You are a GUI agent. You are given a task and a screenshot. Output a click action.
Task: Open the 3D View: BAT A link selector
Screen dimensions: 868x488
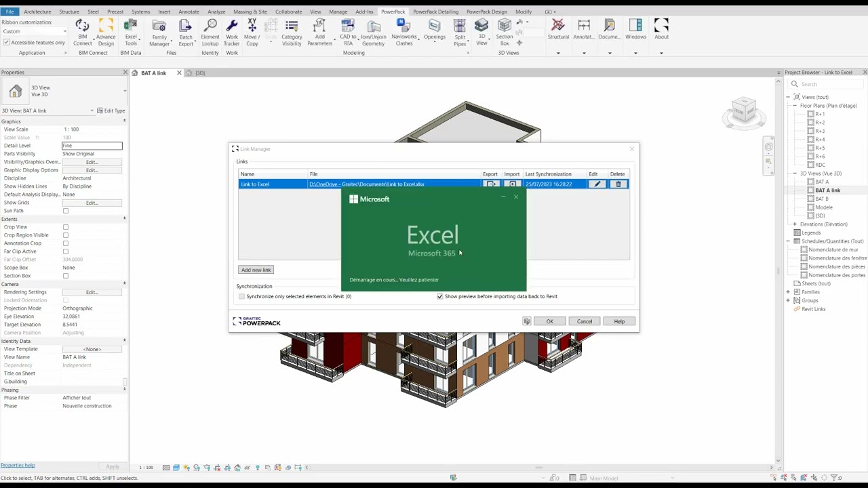[47, 110]
